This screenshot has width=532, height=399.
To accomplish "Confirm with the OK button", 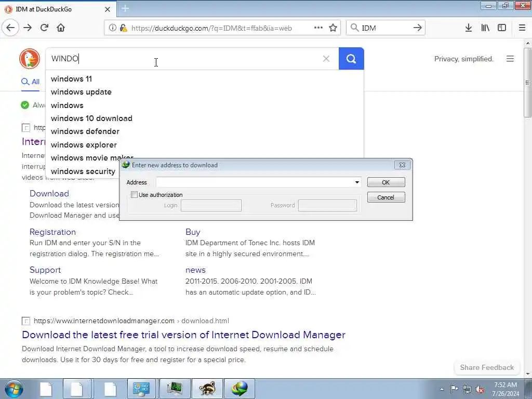I will (x=386, y=182).
